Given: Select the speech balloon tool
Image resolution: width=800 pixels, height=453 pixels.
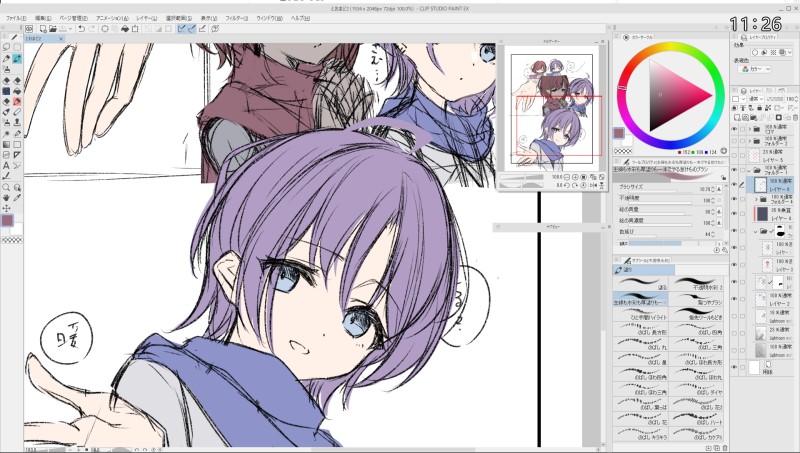Looking at the screenshot, I should point(17,165).
